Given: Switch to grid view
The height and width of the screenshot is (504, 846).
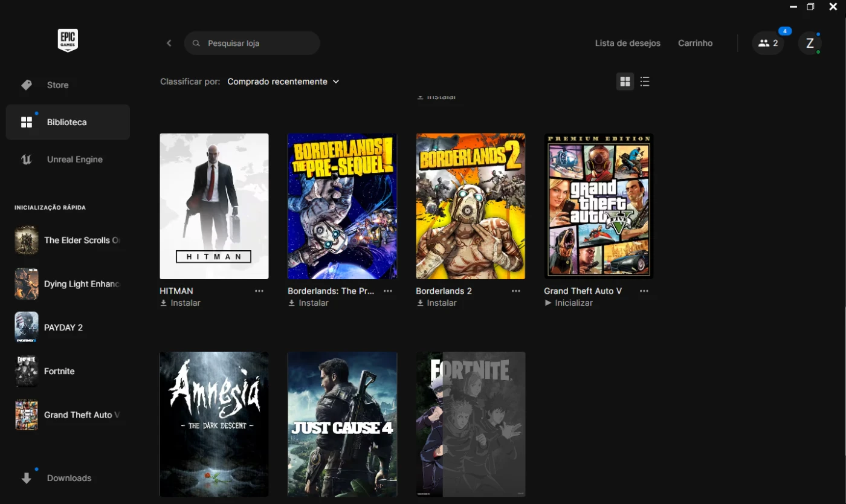Looking at the screenshot, I should point(625,82).
